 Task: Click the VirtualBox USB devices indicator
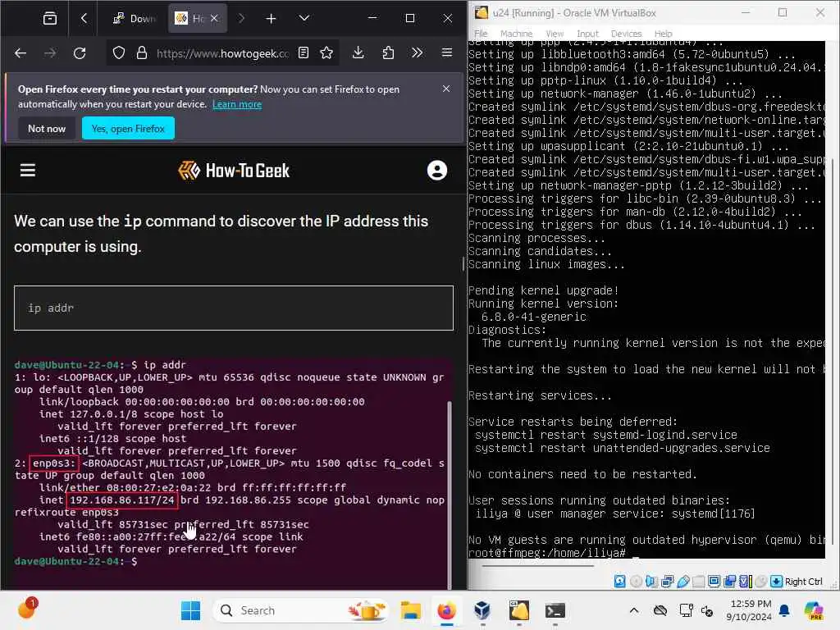[682, 582]
